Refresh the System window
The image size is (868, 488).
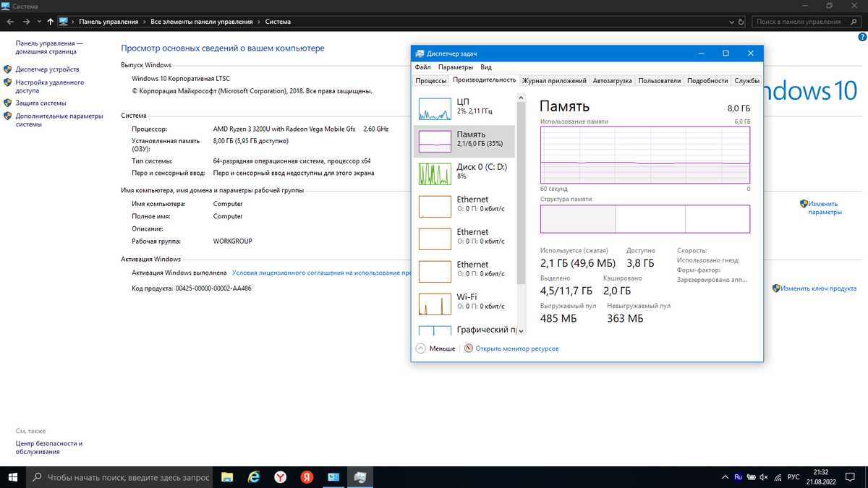tap(740, 22)
